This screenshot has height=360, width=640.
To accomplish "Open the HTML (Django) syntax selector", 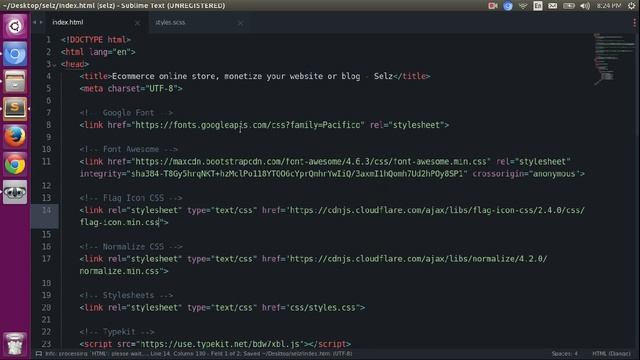I will [611, 354].
